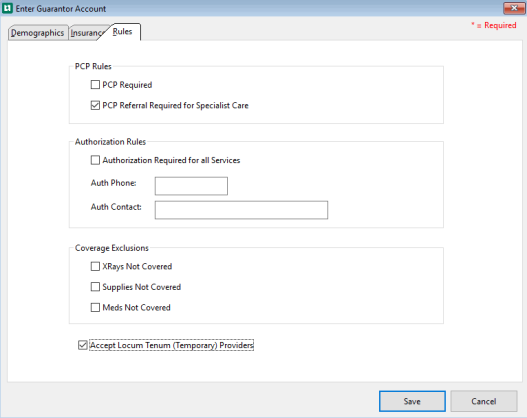Check the PCP Required checkbox
Image resolution: width=527 pixels, height=418 pixels.
95,84
